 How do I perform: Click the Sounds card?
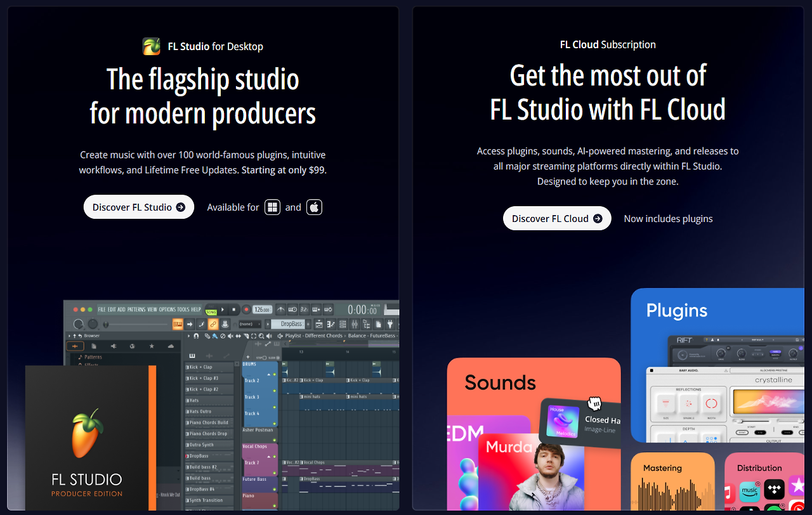[x=534, y=434]
